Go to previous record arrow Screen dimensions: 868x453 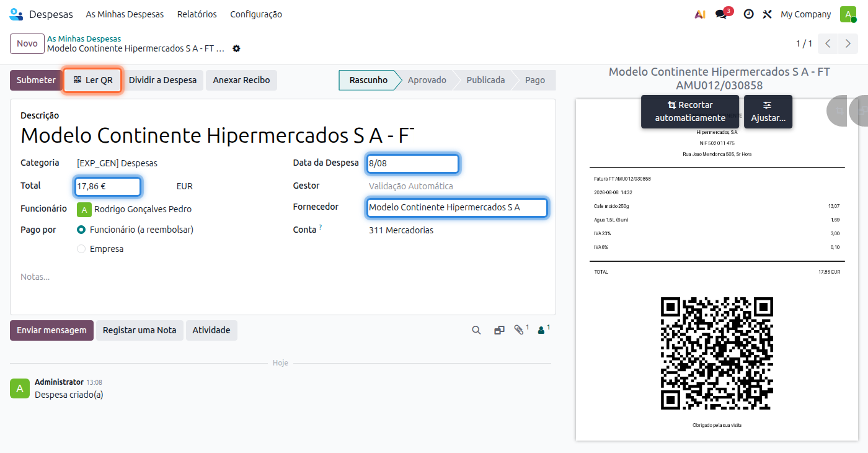[x=828, y=43]
